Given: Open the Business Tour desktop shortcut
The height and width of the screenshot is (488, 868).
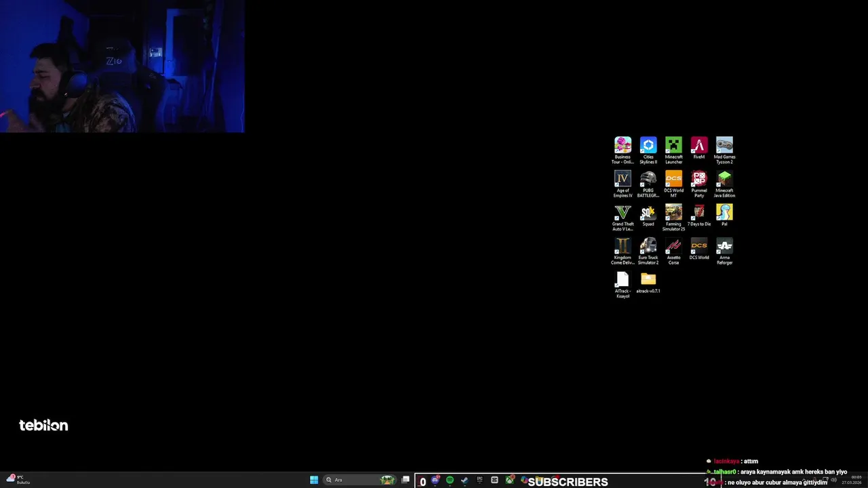Looking at the screenshot, I should pyautogui.click(x=623, y=150).
